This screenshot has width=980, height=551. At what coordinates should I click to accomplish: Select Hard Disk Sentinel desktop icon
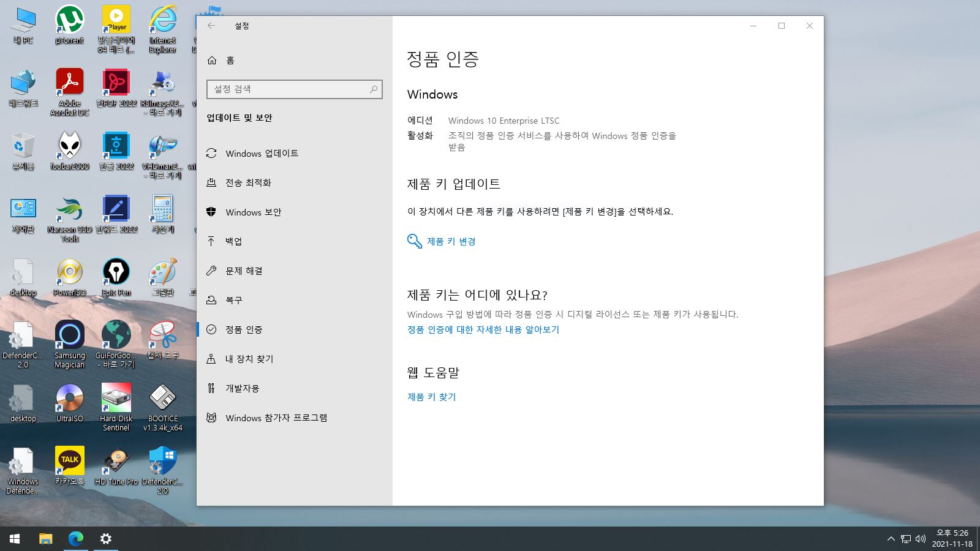pos(116,408)
